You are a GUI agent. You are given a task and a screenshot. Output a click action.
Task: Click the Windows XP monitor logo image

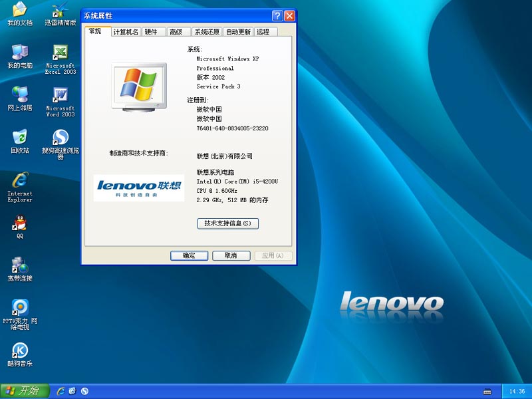point(139,87)
